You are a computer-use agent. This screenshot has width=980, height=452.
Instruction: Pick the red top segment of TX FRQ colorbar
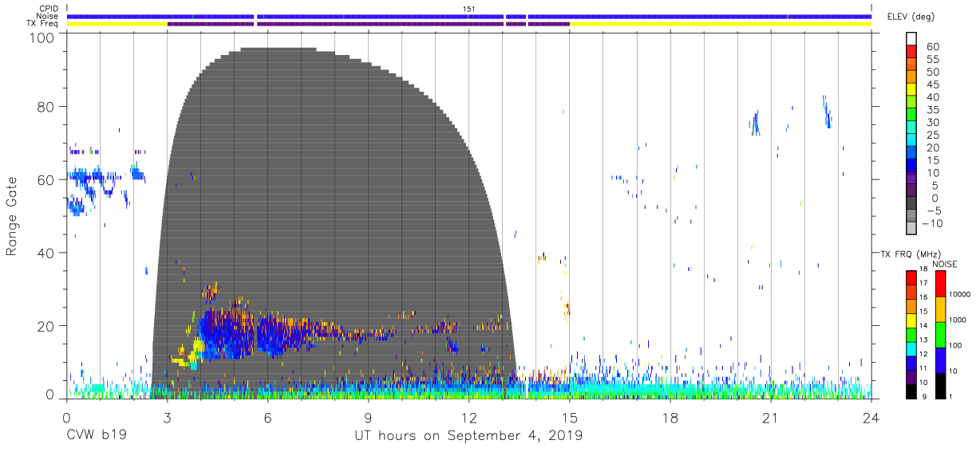click(x=911, y=277)
